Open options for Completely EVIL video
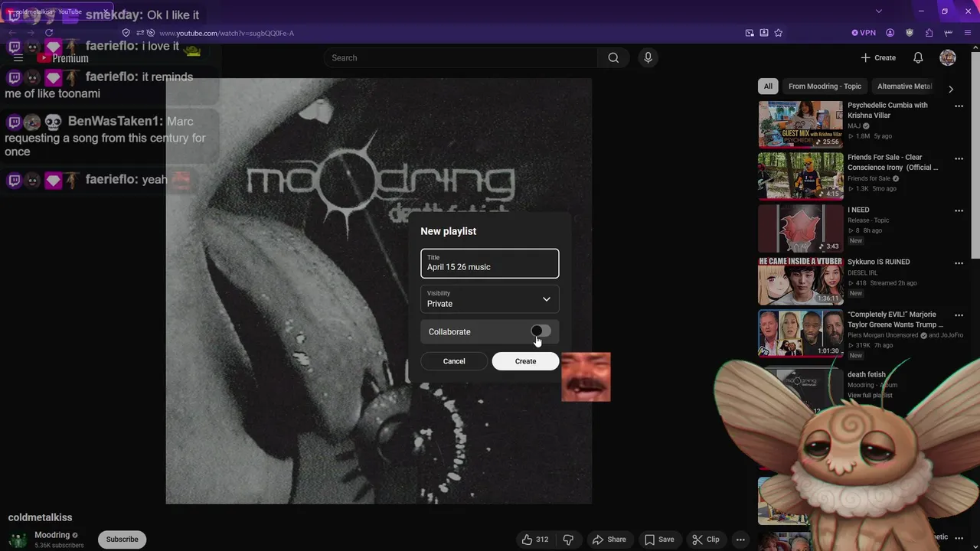 tap(959, 315)
